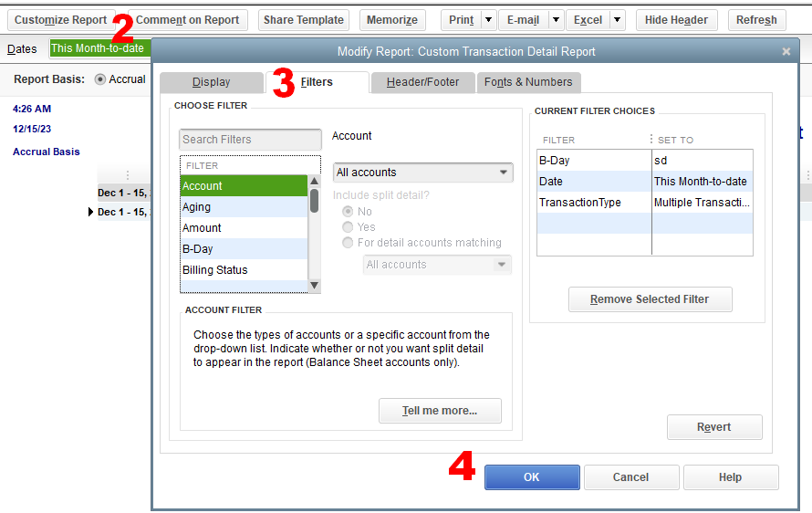Expand the E-mail dropdown arrow
The image size is (812, 513).
pyautogui.click(x=557, y=20)
